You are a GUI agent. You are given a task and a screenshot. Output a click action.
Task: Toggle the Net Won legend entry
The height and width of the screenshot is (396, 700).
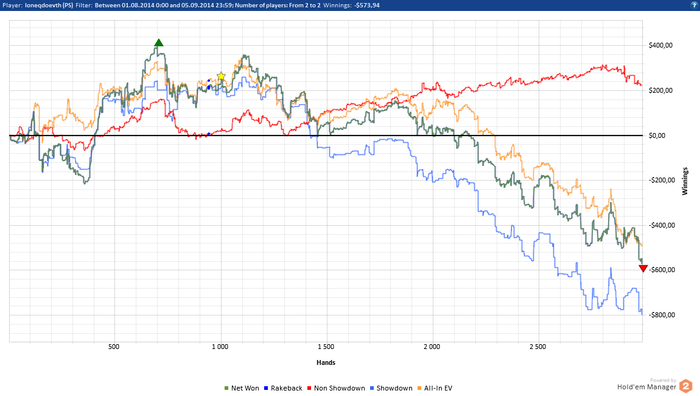(242, 388)
